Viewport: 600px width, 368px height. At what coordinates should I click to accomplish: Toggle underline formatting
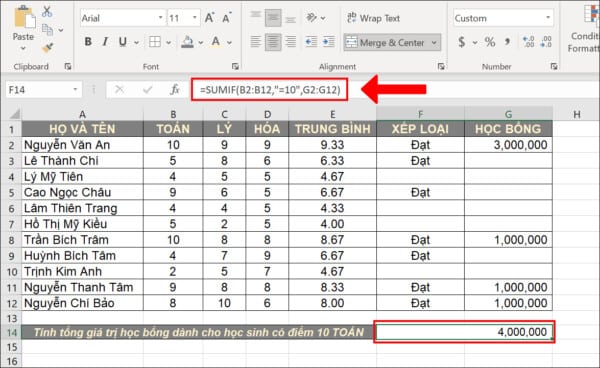122,42
